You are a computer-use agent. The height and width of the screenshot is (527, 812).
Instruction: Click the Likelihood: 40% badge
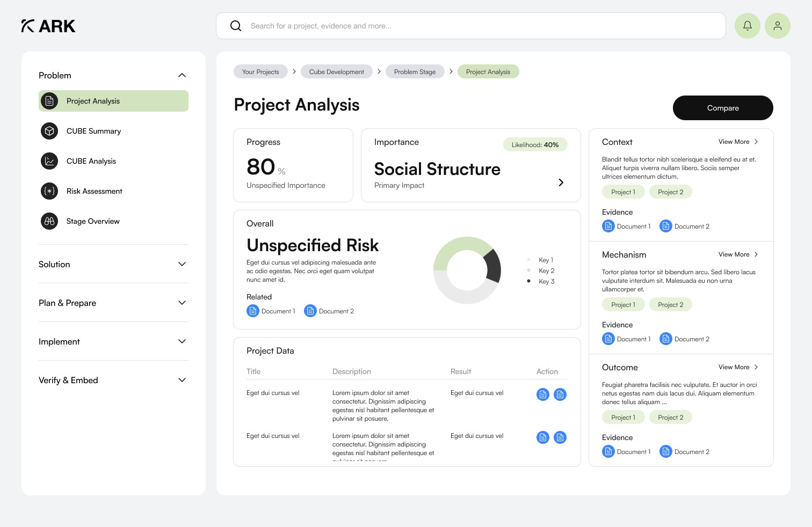tap(535, 144)
